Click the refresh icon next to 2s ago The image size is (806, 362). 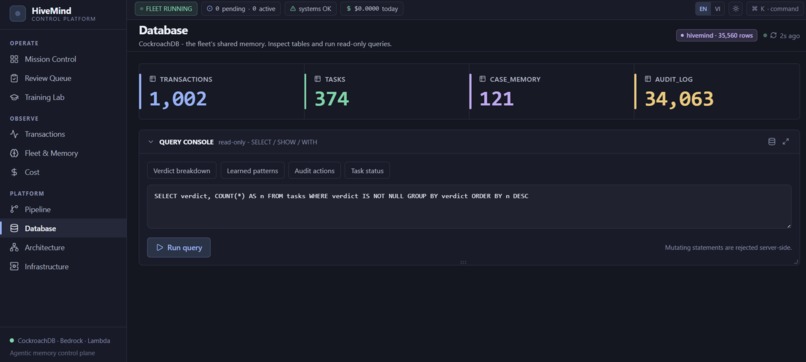click(x=773, y=35)
